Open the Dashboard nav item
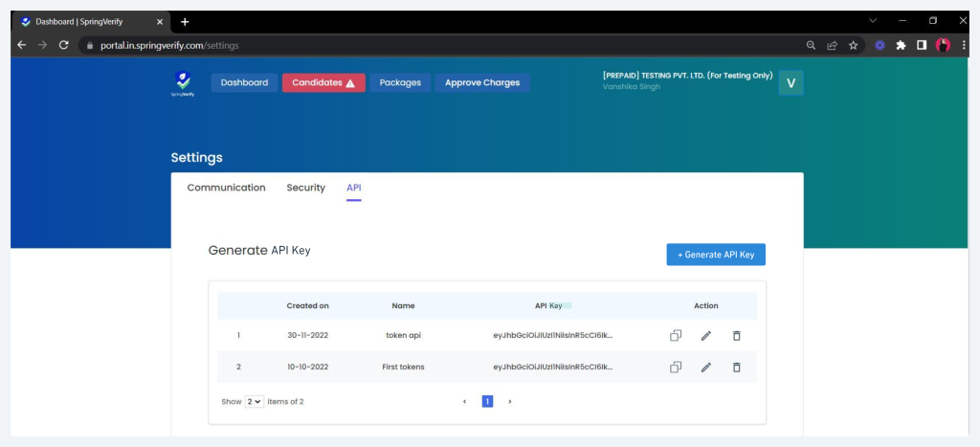 click(244, 82)
